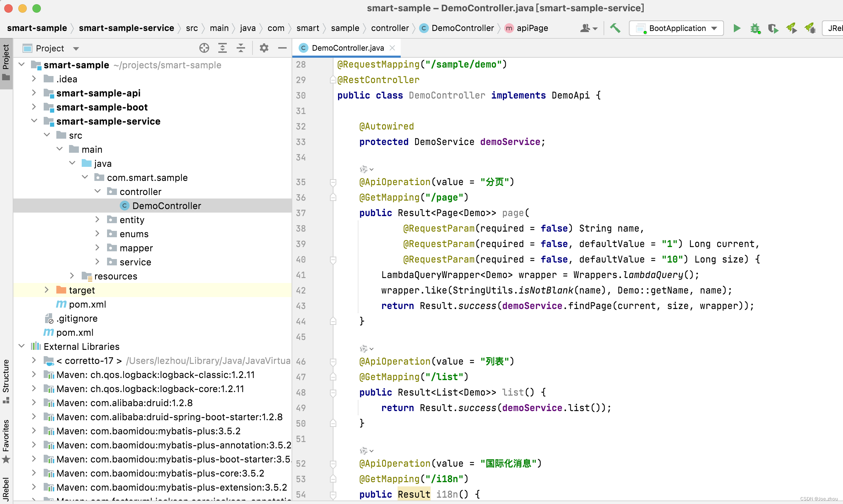This screenshot has width=843, height=504.
Task: Place cursor on demoService field name
Action: pos(510,142)
